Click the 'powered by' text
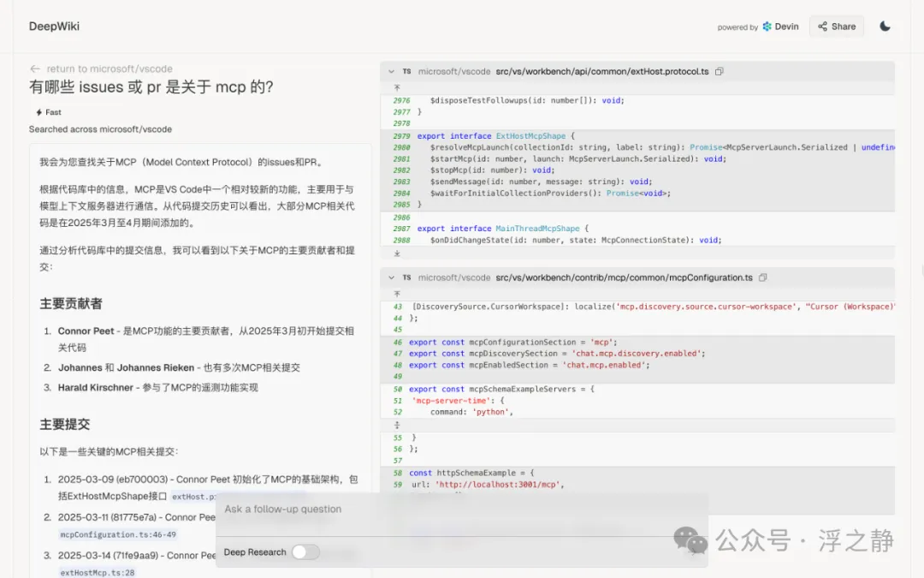The width and height of the screenshot is (924, 578). click(x=737, y=27)
